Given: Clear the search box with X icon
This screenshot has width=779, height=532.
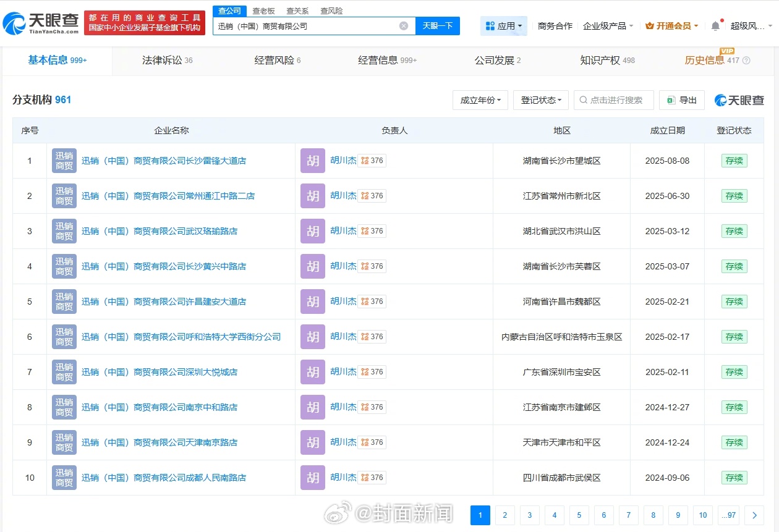Looking at the screenshot, I should pos(404,26).
